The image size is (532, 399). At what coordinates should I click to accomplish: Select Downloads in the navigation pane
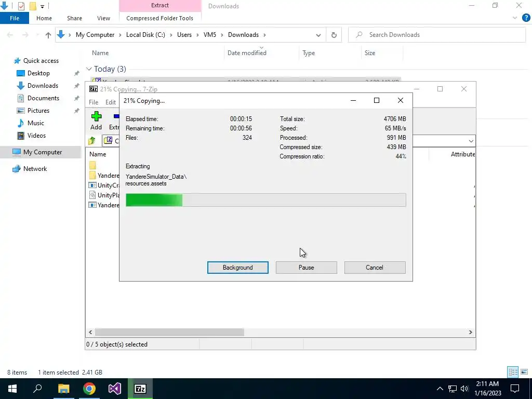click(43, 86)
